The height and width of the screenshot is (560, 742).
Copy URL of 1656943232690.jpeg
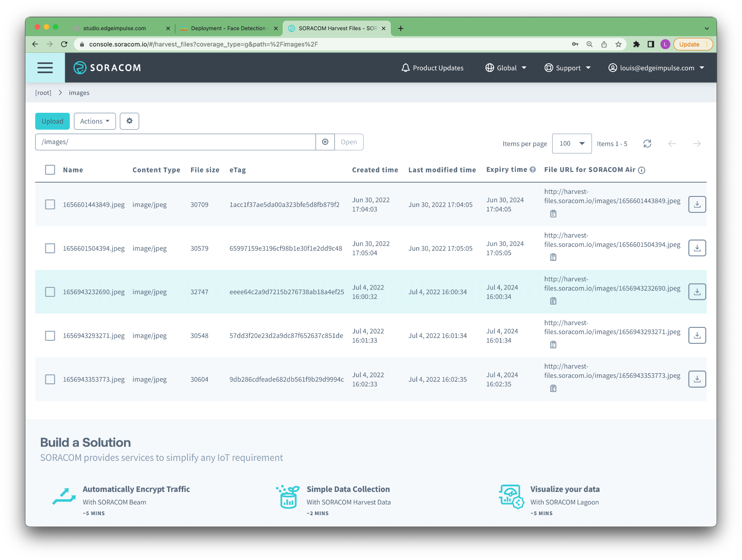pos(553,301)
